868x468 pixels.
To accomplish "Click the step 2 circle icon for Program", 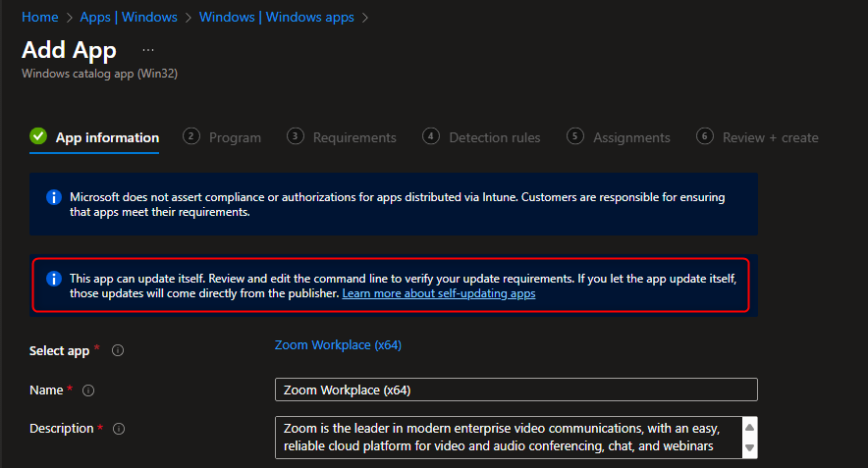I will (191, 136).
